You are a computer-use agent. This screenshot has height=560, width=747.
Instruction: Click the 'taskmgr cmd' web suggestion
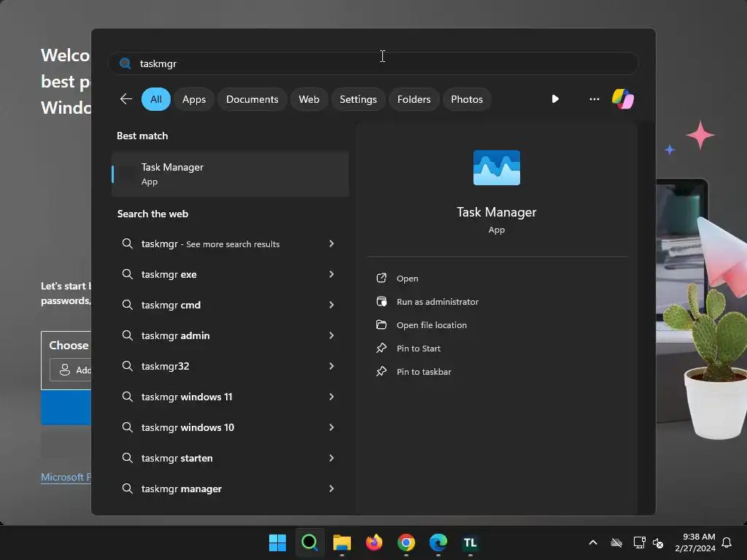171,305
